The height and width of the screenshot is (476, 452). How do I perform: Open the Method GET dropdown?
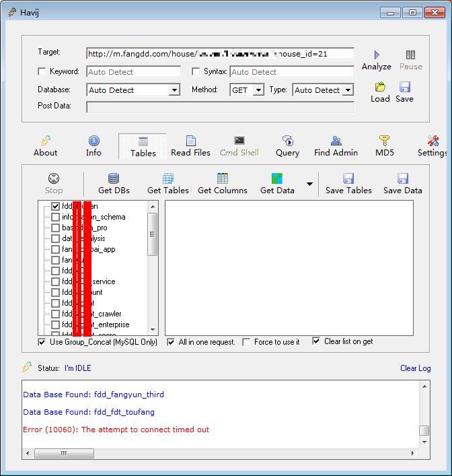click(x=258, y=90)
